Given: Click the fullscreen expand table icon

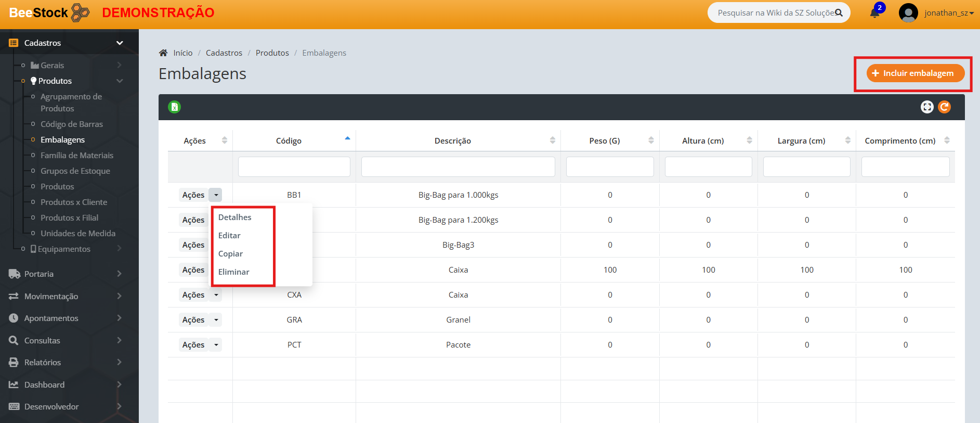Looking at the screenshot, I should coord(927,107).
